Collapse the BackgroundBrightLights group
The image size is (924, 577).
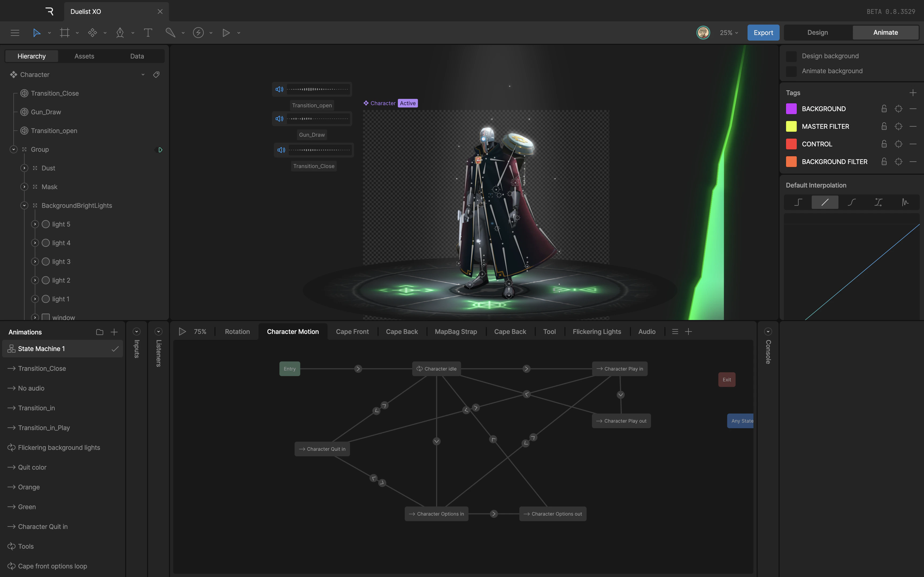pyautogui.click(x=24, y=205)
